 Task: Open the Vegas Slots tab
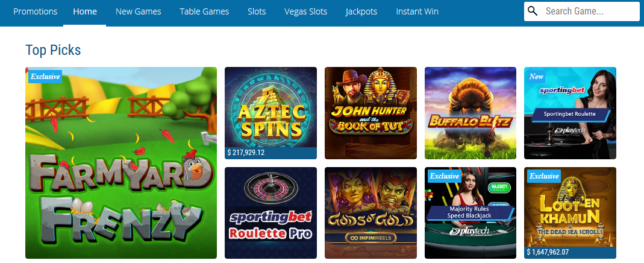tap(305, 11)
